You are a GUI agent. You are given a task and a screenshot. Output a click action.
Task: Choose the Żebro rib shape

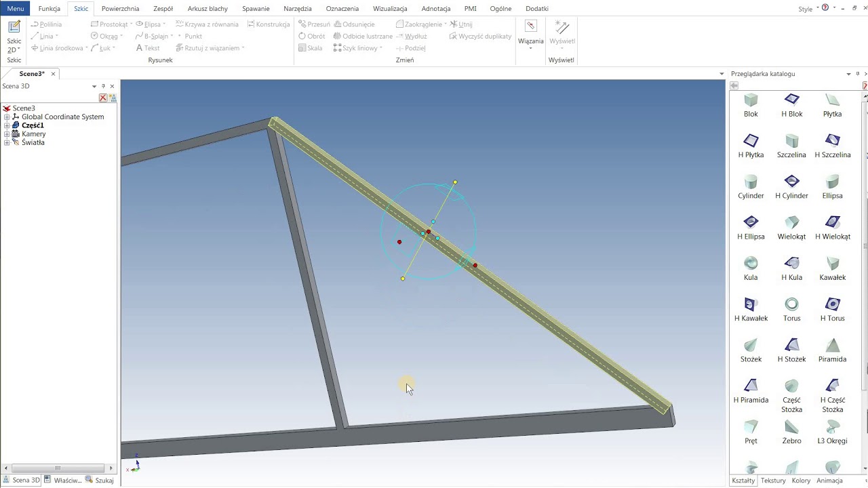(x=791, y=432)
